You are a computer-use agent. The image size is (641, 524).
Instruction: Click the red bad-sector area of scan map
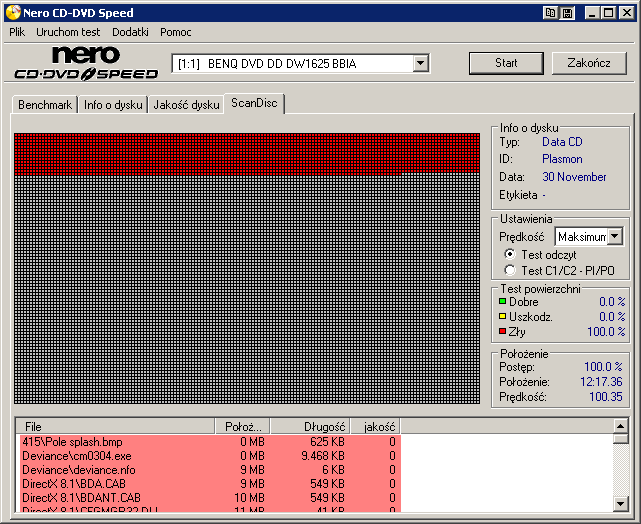point(247,153)
